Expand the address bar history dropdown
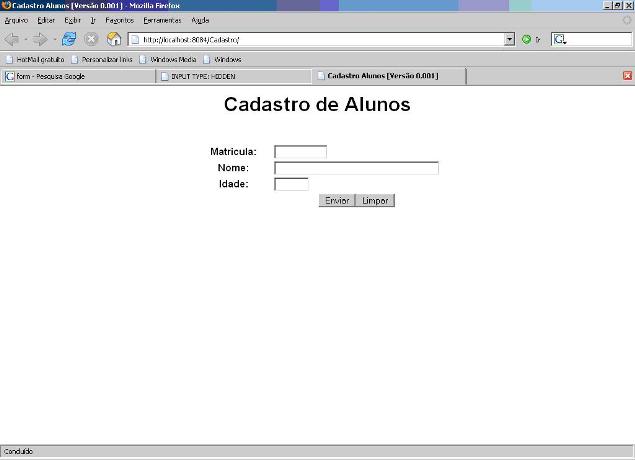This screenshot has height=460, width=635. [x=509, y=39]
